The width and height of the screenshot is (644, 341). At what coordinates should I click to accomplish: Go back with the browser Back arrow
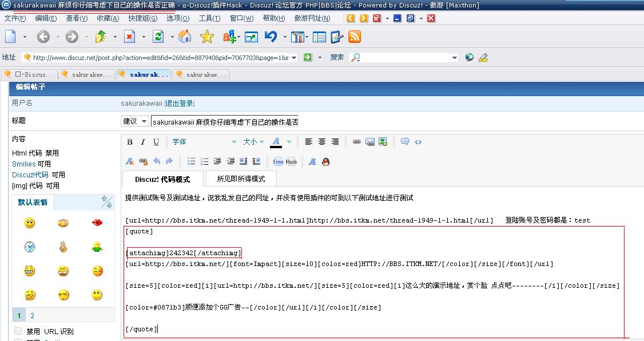pyautogui.click(x=43, y=37)
